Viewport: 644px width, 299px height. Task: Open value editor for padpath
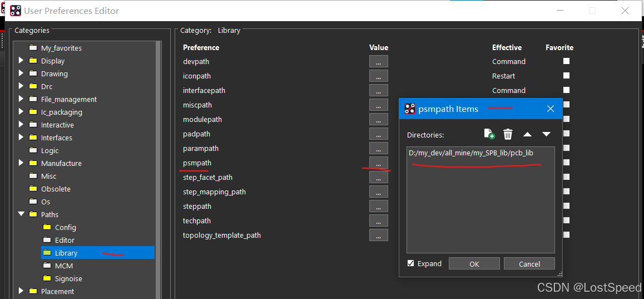(379, 134)
